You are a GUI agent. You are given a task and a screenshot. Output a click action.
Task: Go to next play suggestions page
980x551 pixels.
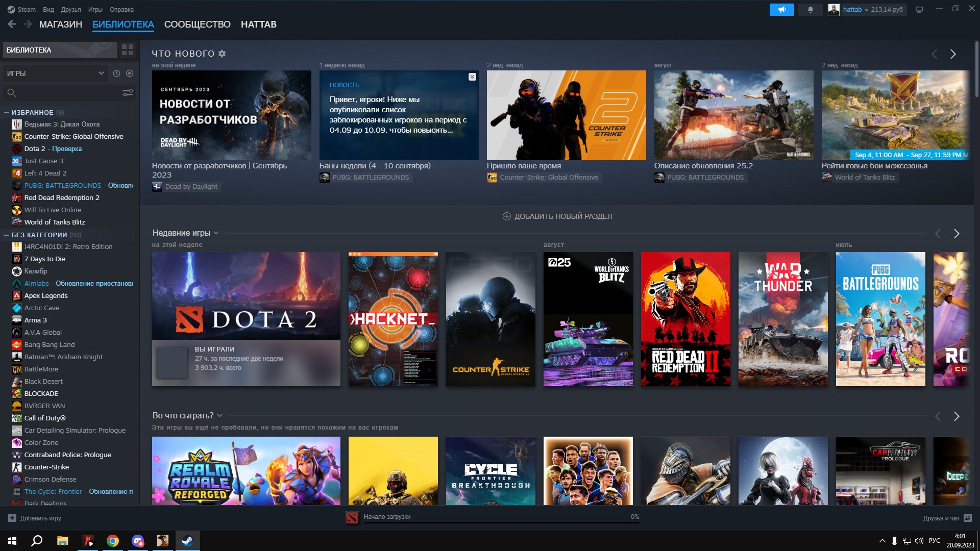(957, 416)
